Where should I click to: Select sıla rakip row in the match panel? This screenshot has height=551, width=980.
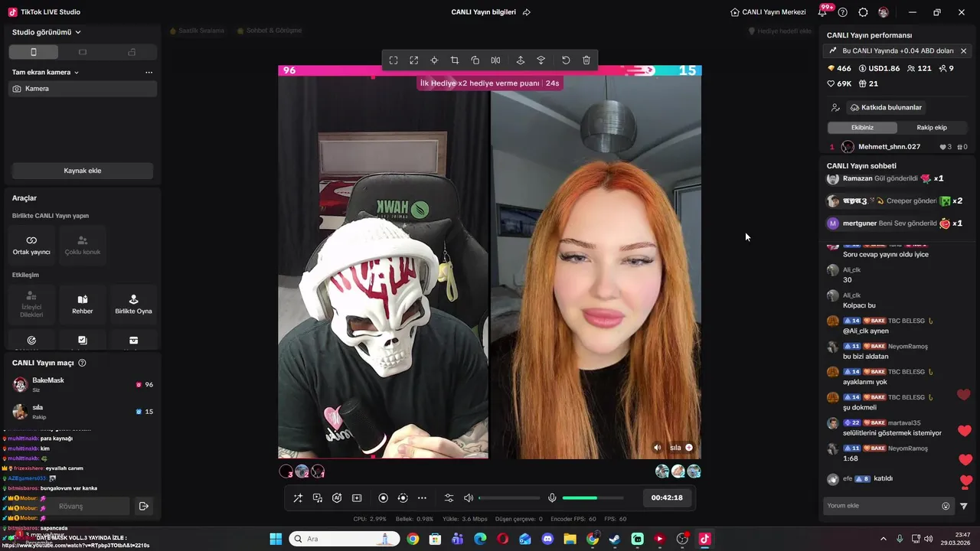[83, 412]
